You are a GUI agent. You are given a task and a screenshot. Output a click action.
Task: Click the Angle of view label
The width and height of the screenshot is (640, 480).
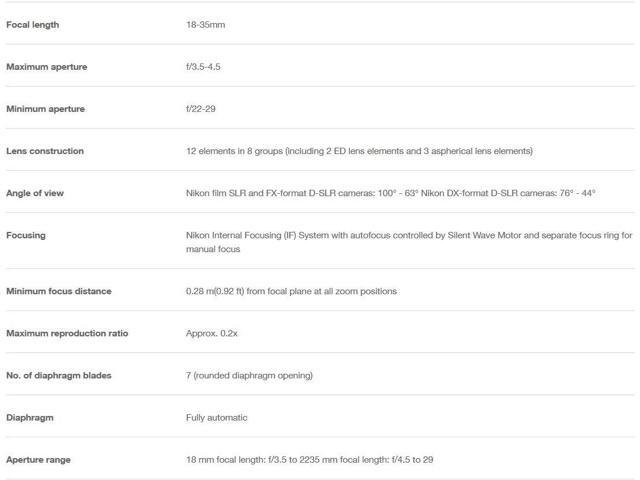pyautogui.click(x=35, y=193)
